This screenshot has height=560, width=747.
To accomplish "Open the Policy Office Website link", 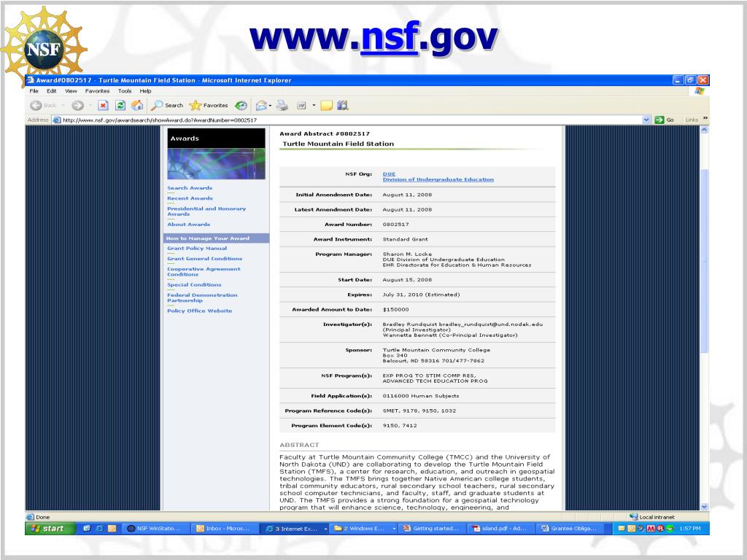I will [x=200, y=311].
